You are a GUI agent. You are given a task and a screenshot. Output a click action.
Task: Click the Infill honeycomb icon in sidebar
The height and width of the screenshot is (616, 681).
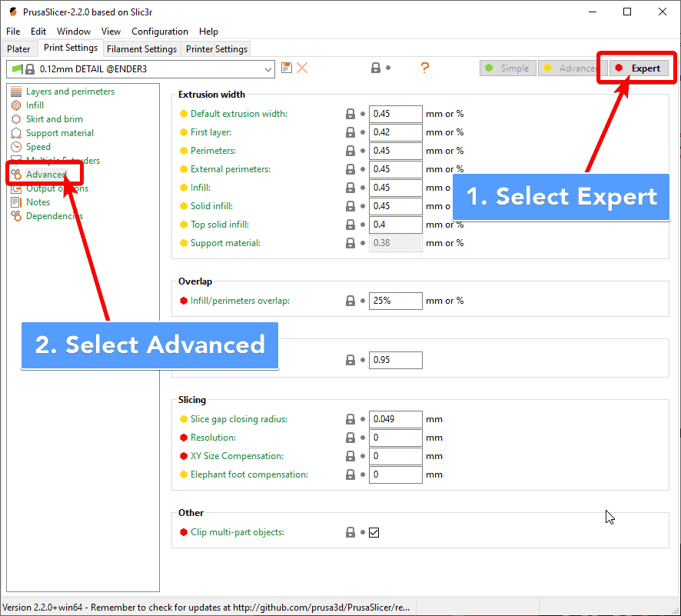(x=16, y=105)
